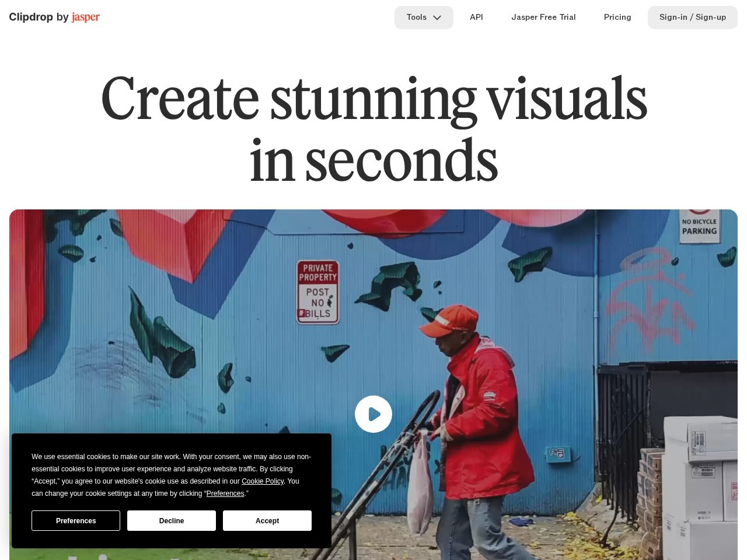Click the underlined Preferences link in the cookie text

click(x=225, y=494)
